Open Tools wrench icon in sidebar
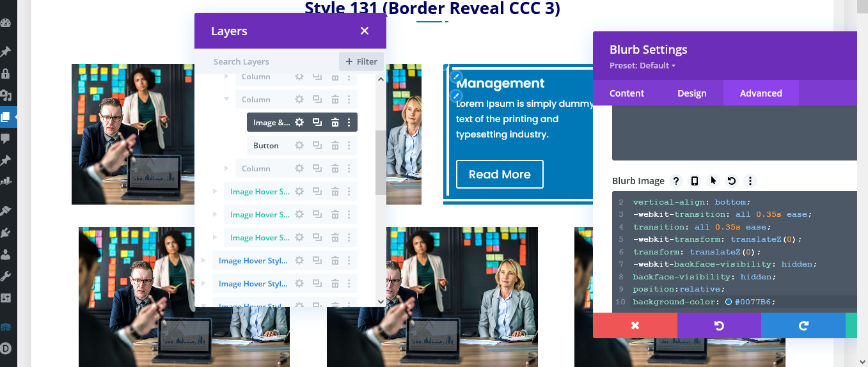Screen dimensions: 868x367 pyautogui.click(x=6, y=276)
